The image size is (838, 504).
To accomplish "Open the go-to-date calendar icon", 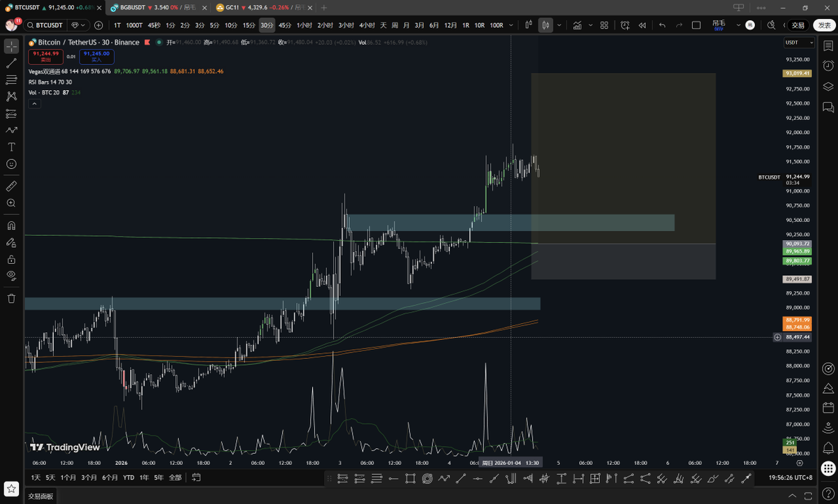I will point(197,477).
